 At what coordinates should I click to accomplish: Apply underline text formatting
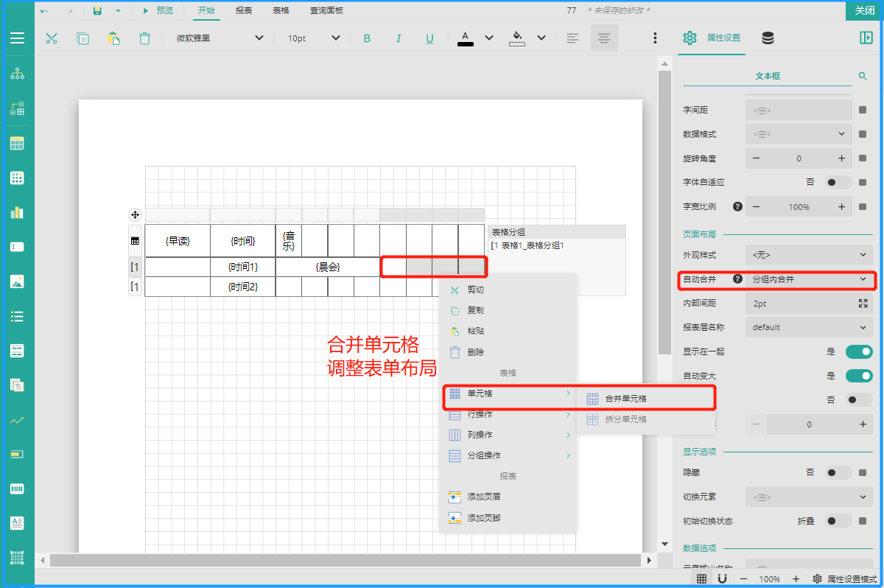430,38
